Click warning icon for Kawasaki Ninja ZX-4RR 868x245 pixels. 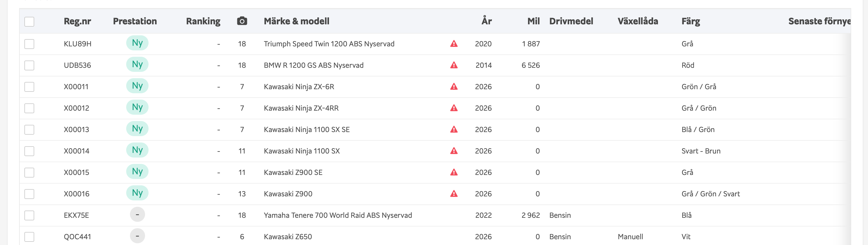coord(454,108)
